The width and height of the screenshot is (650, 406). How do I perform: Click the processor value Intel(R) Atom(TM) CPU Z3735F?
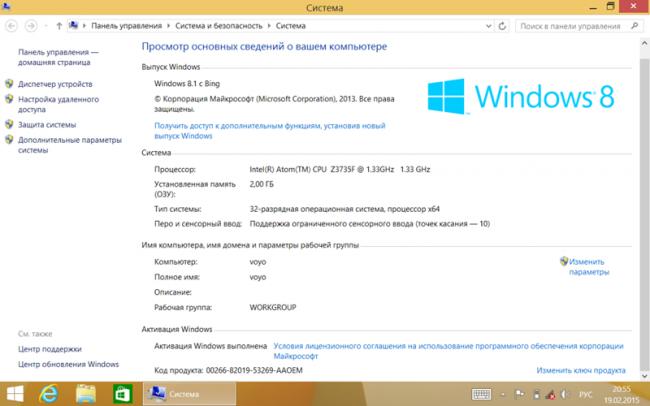[x=340, y=169]
